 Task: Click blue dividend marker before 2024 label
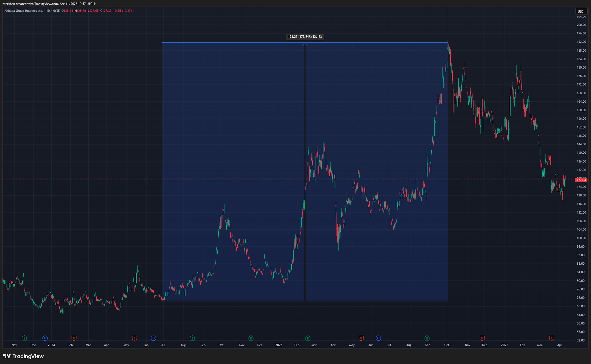(45, 338)
